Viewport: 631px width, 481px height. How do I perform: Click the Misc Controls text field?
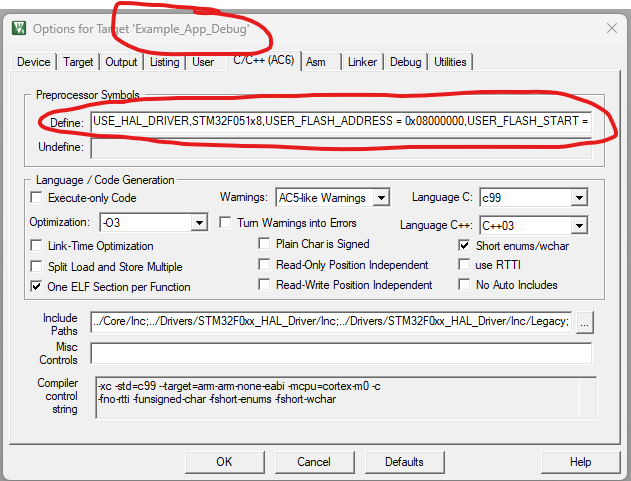point(340,353)
